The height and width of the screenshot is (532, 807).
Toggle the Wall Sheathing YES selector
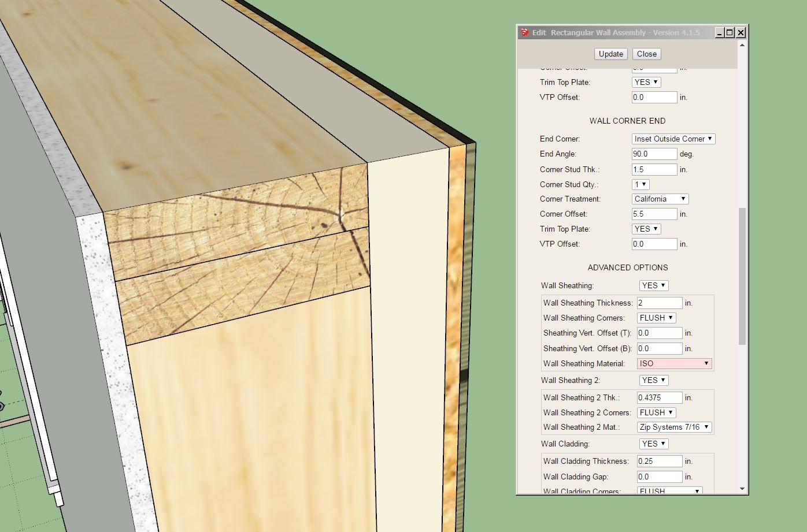(654, 285)
